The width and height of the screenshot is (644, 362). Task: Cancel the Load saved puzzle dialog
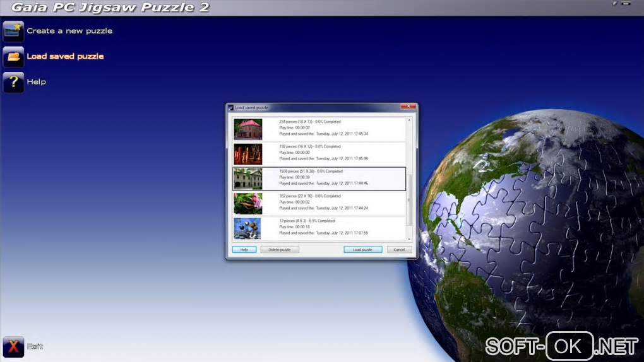coord(399,250)
